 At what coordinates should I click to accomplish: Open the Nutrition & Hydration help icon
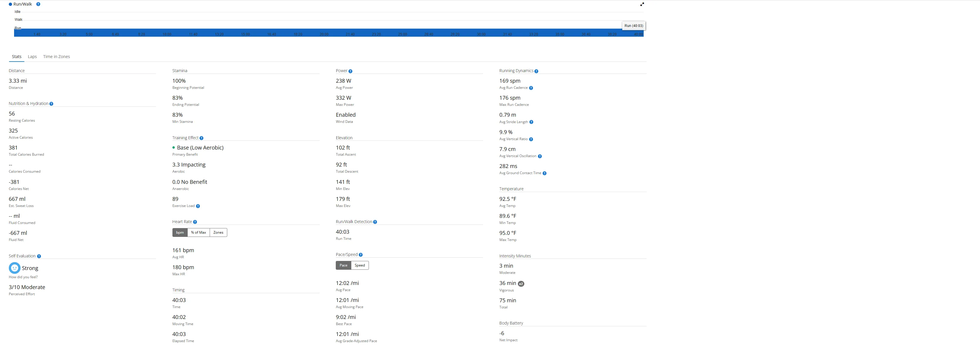[x=51, y=104]
